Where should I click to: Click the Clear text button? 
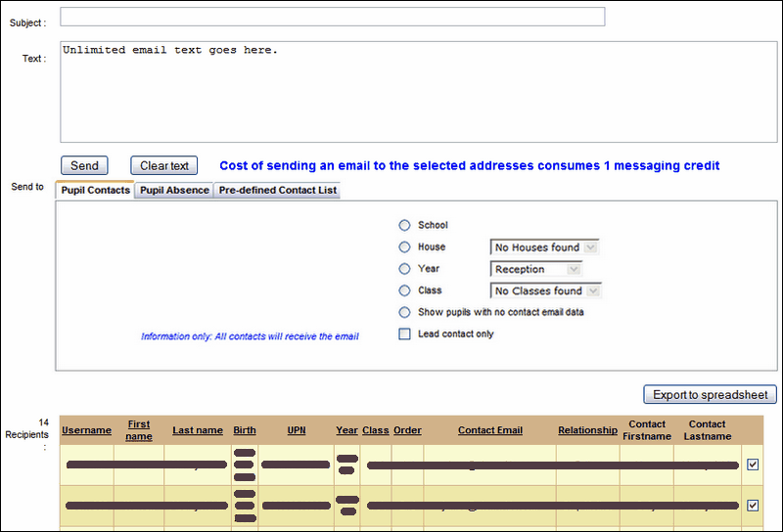click(x=163, y=165)
